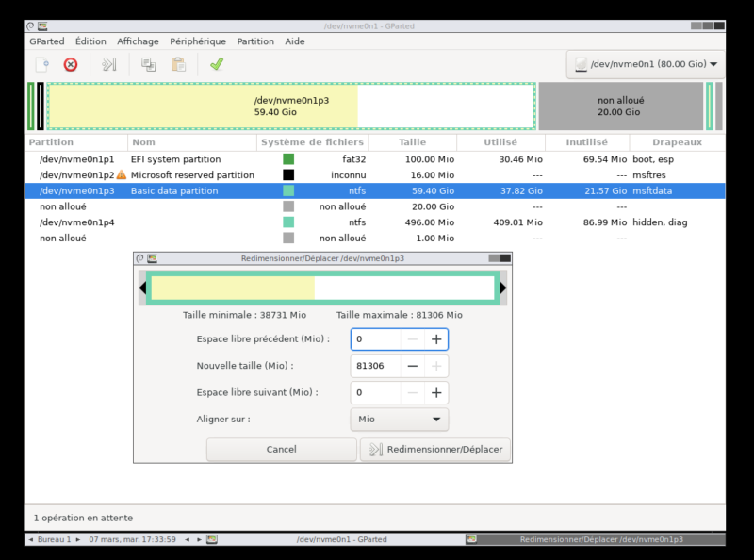This screenshot has height=560, width=754.
Task: Click warning icon beside /dev/nvme0n1p2
Action: [x=122, y=175]
